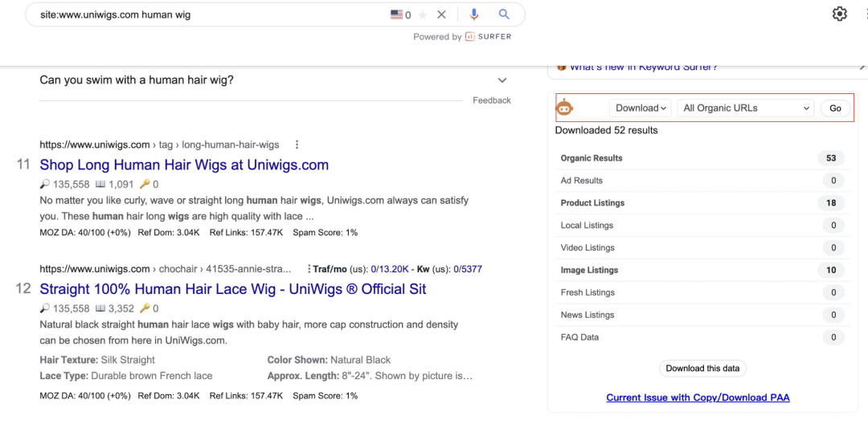Click 'Powered by' text under search bar
This screenshot has width=868, height=424.
(437, 36)
